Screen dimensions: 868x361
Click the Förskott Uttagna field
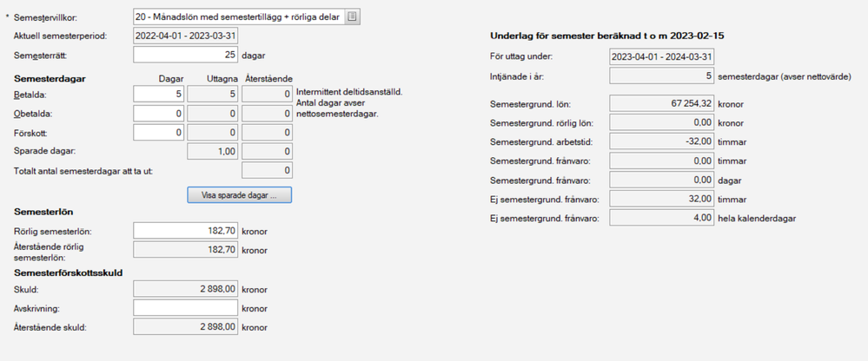point(212,132)
